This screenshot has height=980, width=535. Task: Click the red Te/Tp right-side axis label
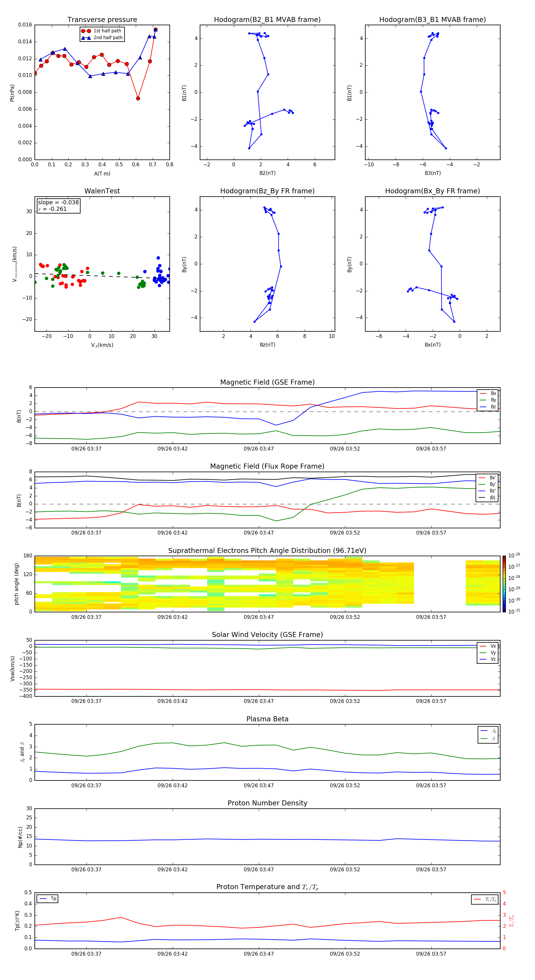tap(512, 921)
